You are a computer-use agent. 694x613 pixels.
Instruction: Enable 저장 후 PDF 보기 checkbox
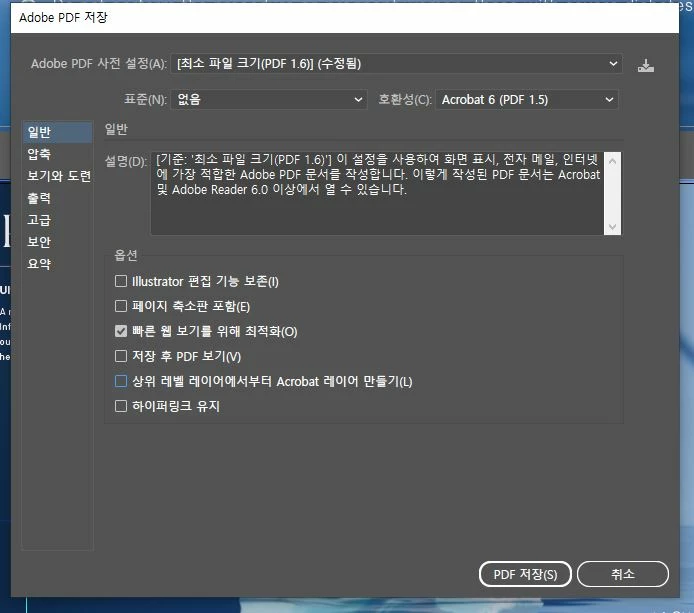121,356
